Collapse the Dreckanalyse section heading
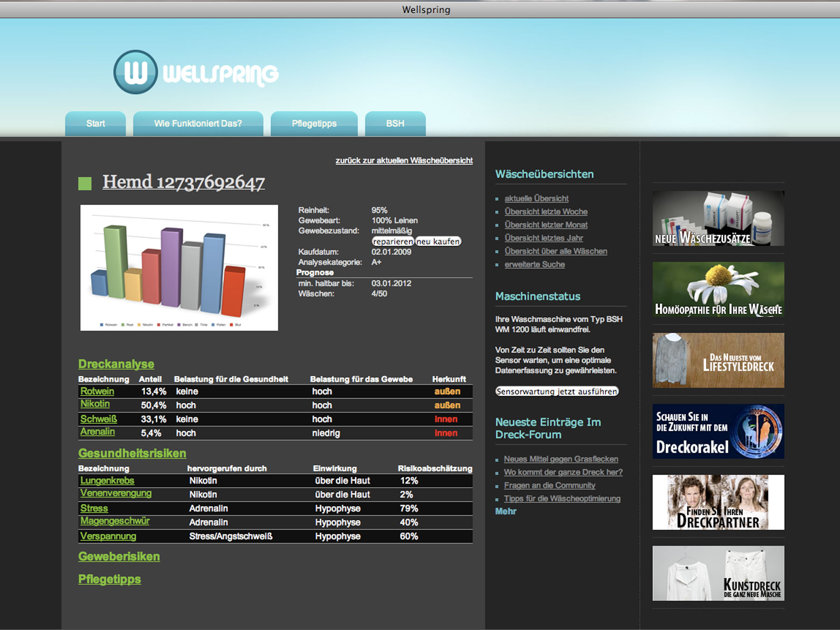This screenshot has height=630, width=840. 116,364
